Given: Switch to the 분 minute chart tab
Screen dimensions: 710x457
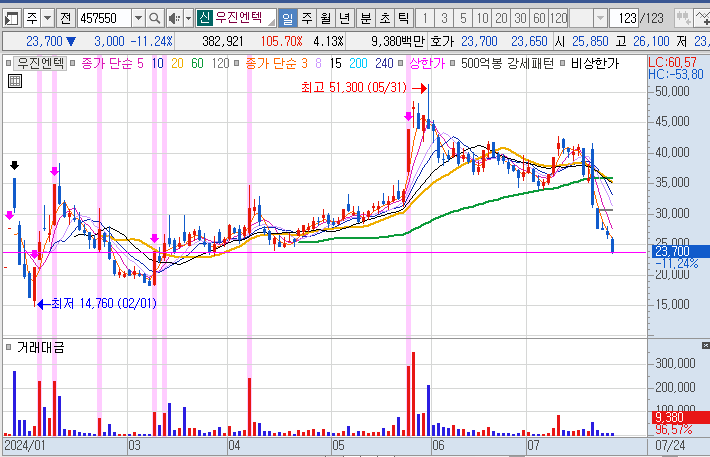Looking at the screenshot, I should point(365,19).
